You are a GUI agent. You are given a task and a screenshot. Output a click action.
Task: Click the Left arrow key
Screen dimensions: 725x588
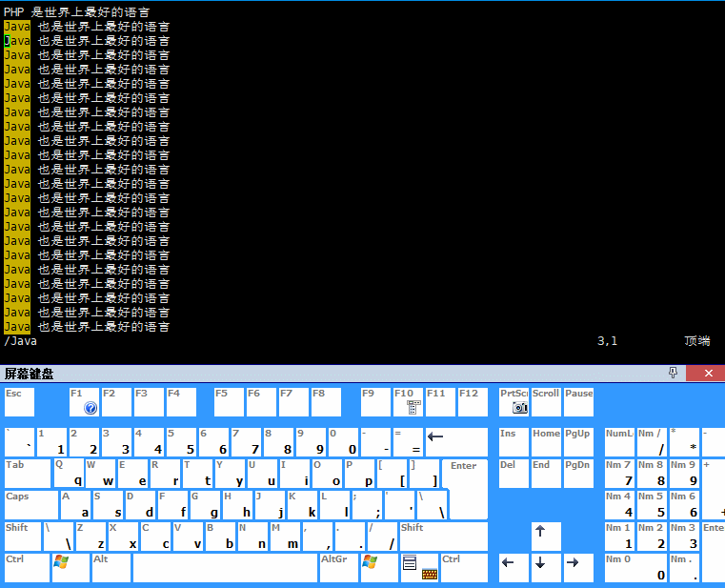tap(514, 567)
